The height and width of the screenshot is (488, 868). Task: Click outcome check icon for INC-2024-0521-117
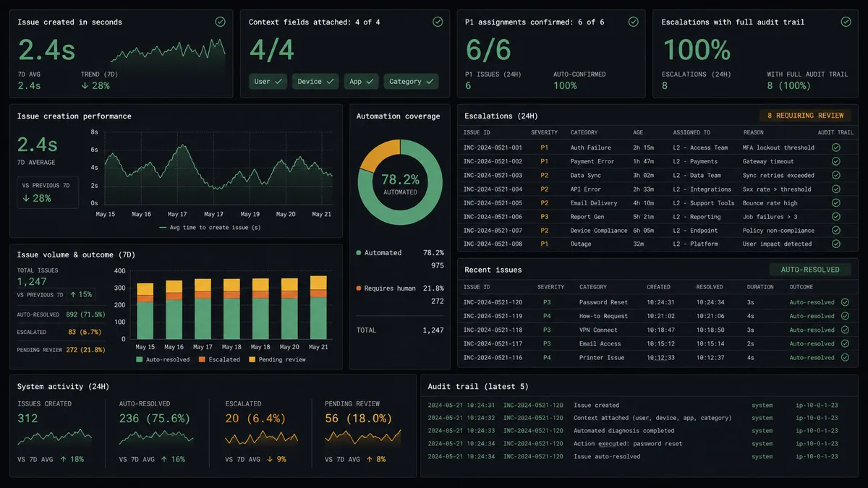pos(845,344)
